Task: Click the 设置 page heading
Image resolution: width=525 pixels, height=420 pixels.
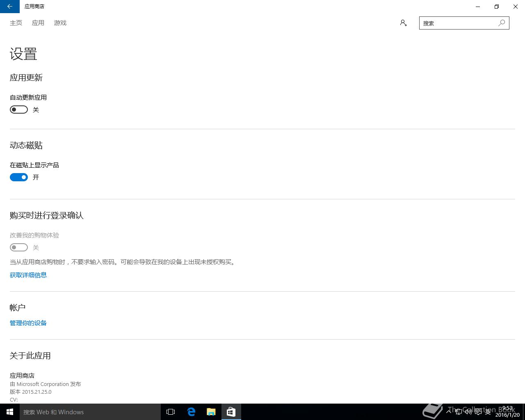Action: pos(23,54)
